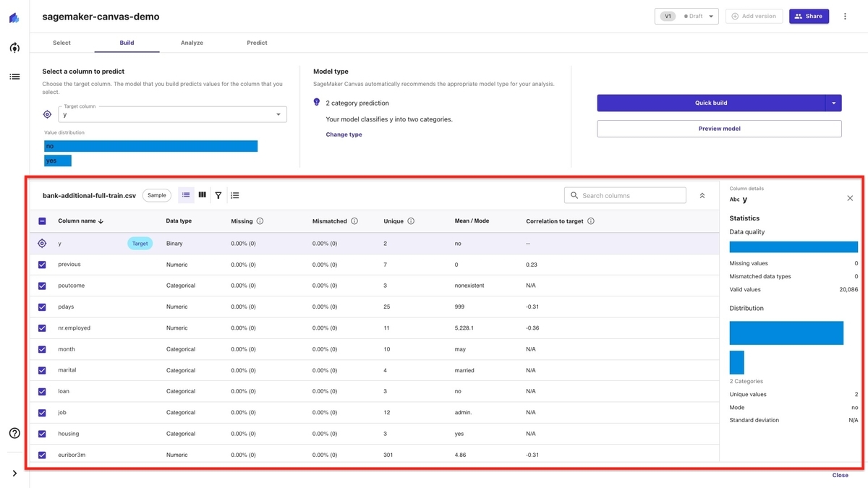Expand the sidebar with the bottom arrow
Screen dimensions: 868x488
click(14, 474)
